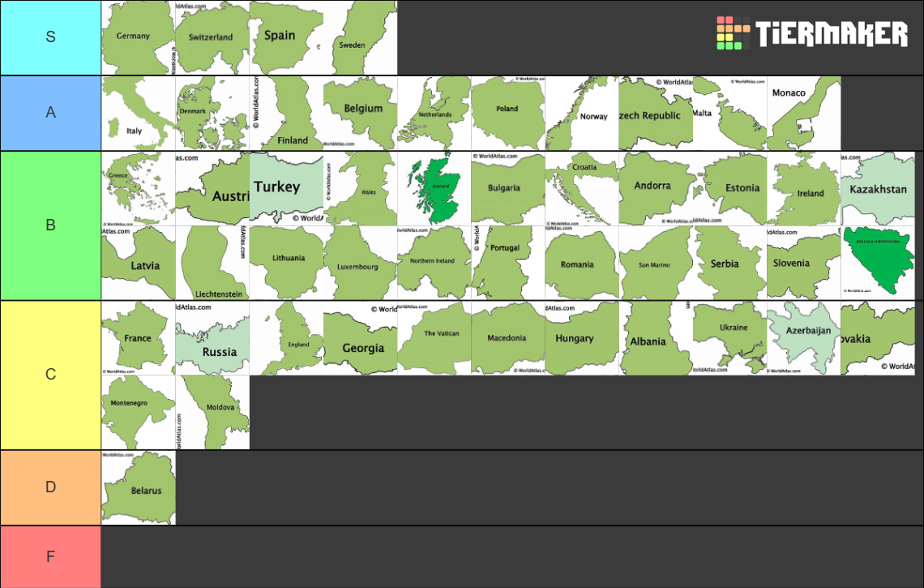Click the Spain map thumbnail
Viewport: 924px width, 588px height.
pos(285,36)
